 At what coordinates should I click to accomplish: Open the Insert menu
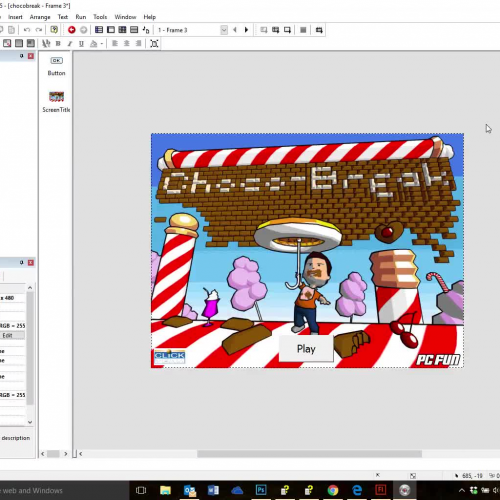click(x=15, y=17)
